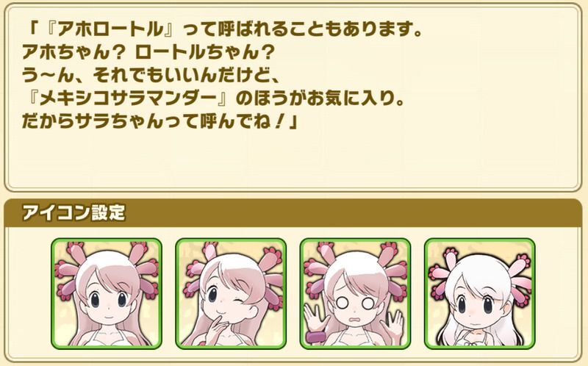Image resolution: width=588 pixels, height=366 pixels.
Task: Click the line う～ん、それでもいいんだけど、
Action: tap(151, 76)
